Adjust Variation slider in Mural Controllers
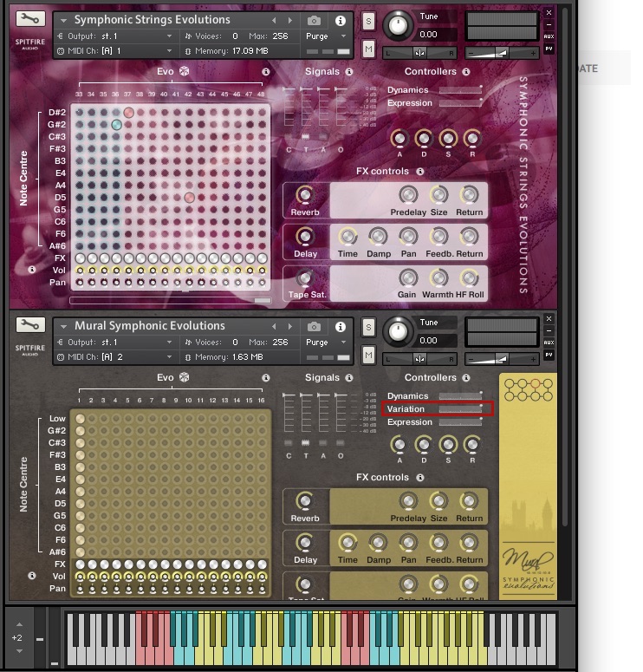The height and width of the screenshot is (672, 643). pos(460,409)
